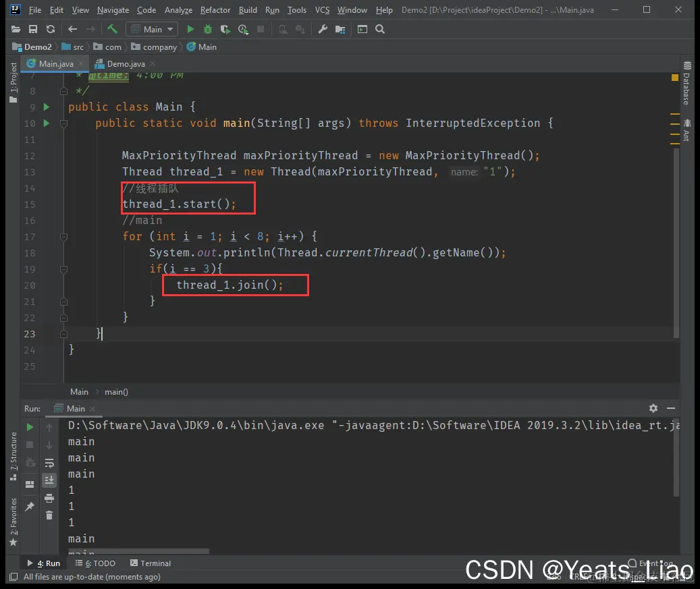Run main method from gutter arrow line 10
Viewport: 700px width, 589px height.
pyautogui.click(x=47, y=123)
